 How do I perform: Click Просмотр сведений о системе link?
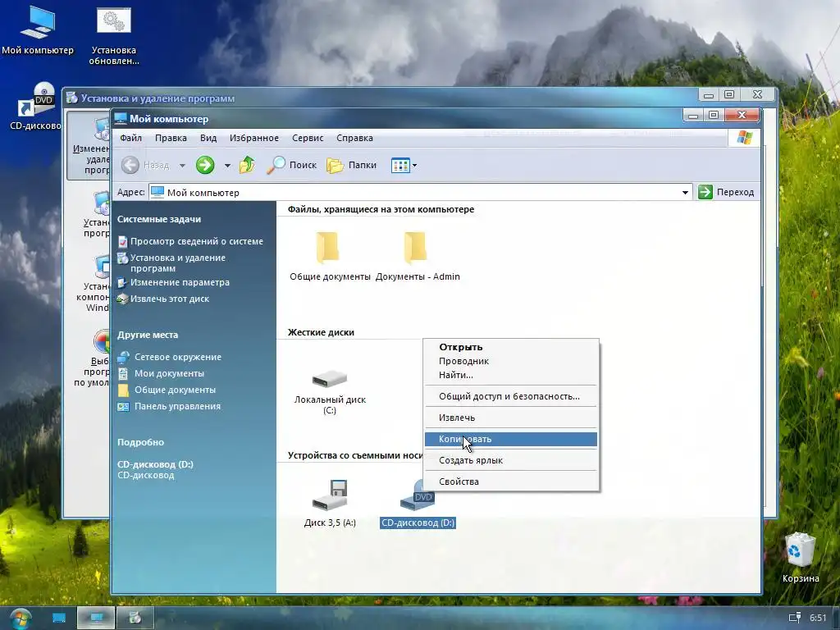pyautogui.click(x=197, y=242)
